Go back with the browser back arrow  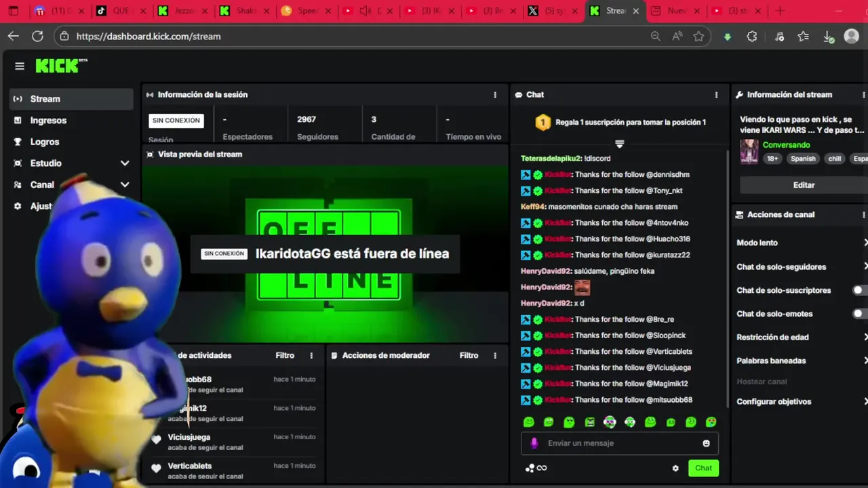click(x=14, y=37)
